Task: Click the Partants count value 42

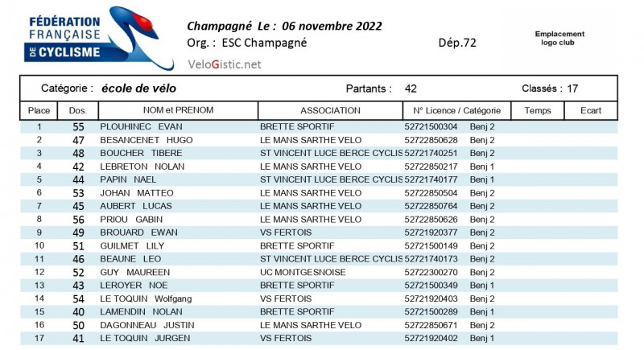Action: [x=411, y=89]
